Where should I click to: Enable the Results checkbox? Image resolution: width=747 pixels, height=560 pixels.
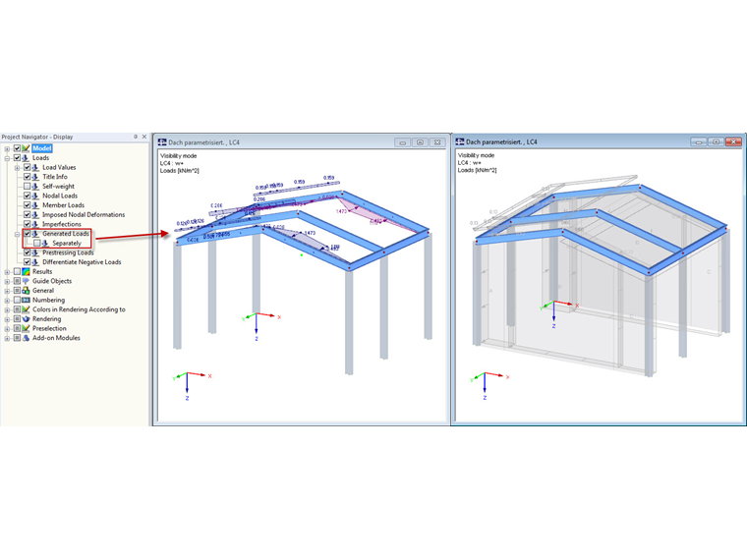point(17,271)
